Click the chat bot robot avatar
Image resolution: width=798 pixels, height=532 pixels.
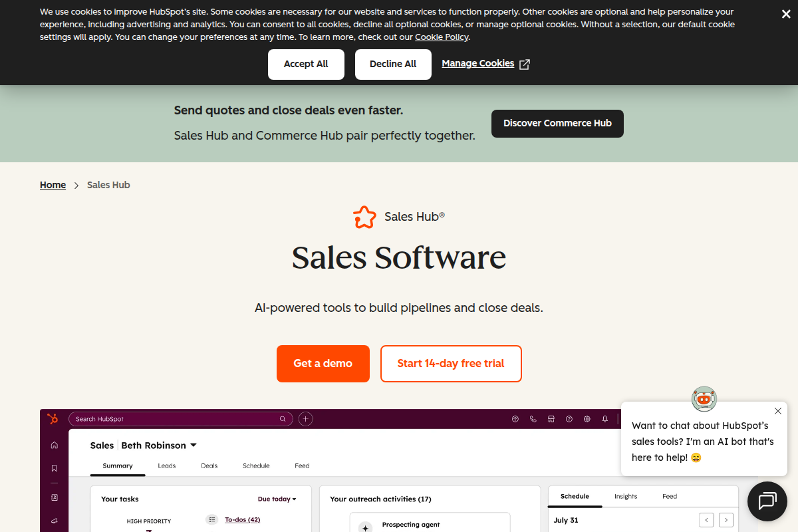pyautogui.click(x=704, y=399)
